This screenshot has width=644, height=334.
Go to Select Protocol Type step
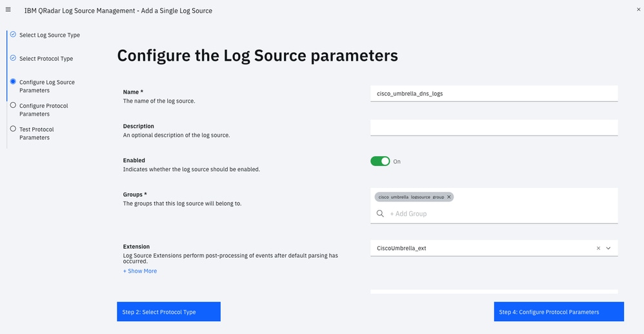pos(46,59)
